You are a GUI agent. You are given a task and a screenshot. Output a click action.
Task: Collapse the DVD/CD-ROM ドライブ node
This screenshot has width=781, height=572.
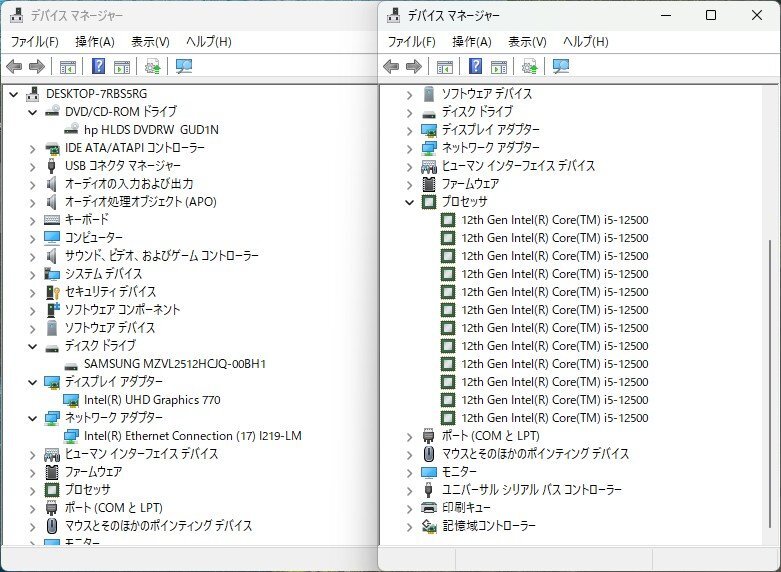click(32, 112)
